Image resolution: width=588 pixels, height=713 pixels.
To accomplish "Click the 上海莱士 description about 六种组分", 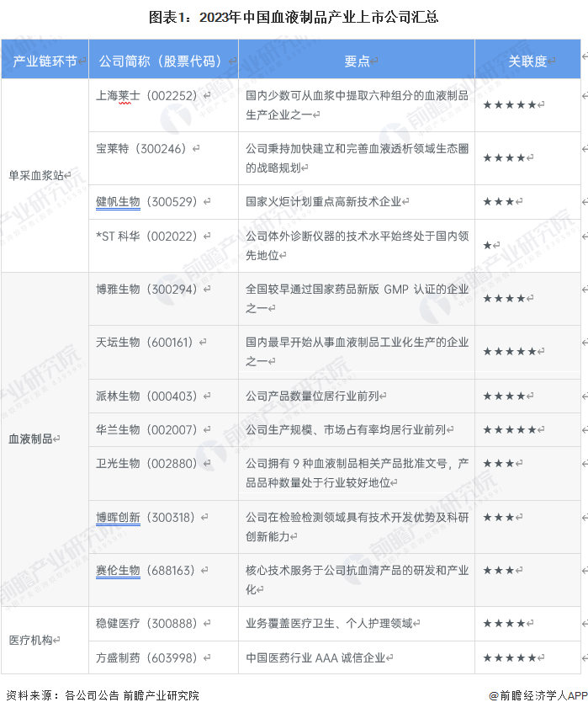I will (x=358, y=105).
